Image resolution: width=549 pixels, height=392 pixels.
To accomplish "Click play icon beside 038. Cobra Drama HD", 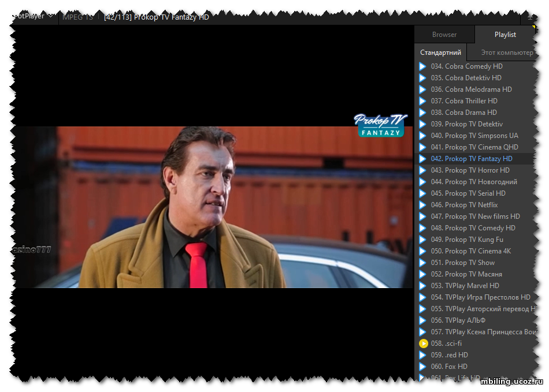I will [x=422, y=113].
